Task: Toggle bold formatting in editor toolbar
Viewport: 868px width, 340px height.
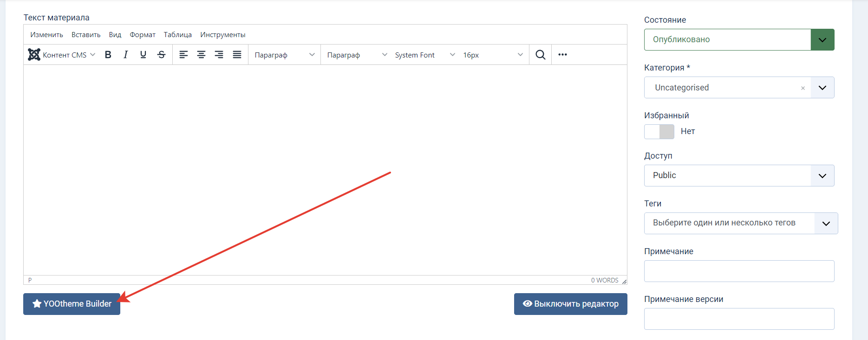Action: (108, 55)
